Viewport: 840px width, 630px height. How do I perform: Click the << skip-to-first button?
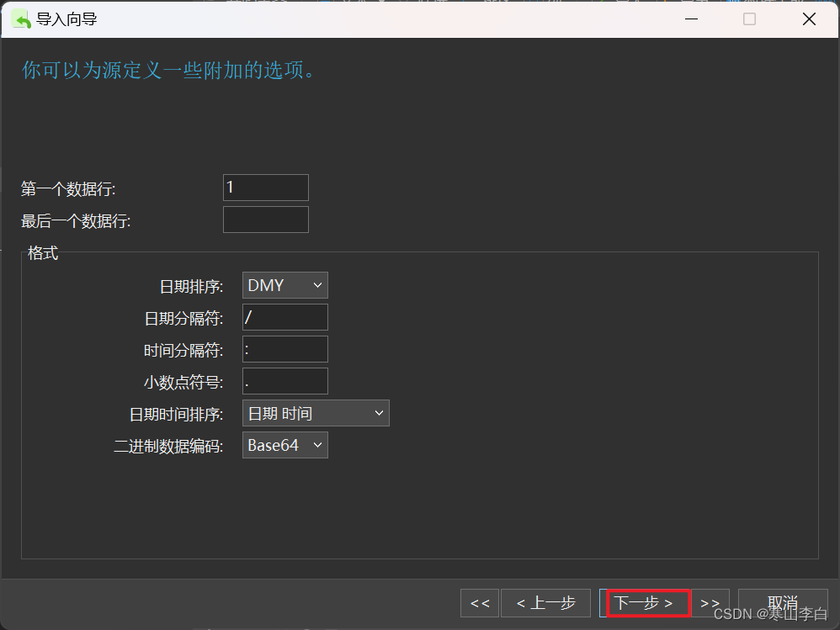(479, 602)
